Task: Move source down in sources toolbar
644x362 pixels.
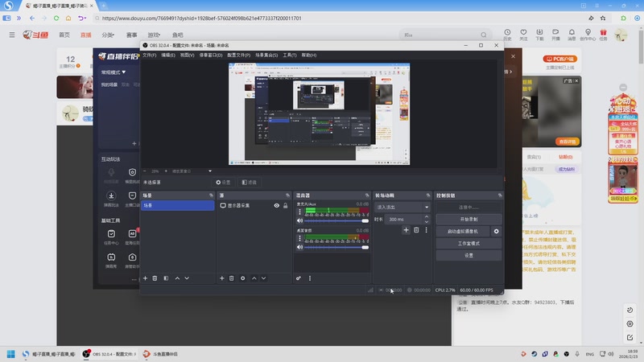Action: tap(264, 278)
